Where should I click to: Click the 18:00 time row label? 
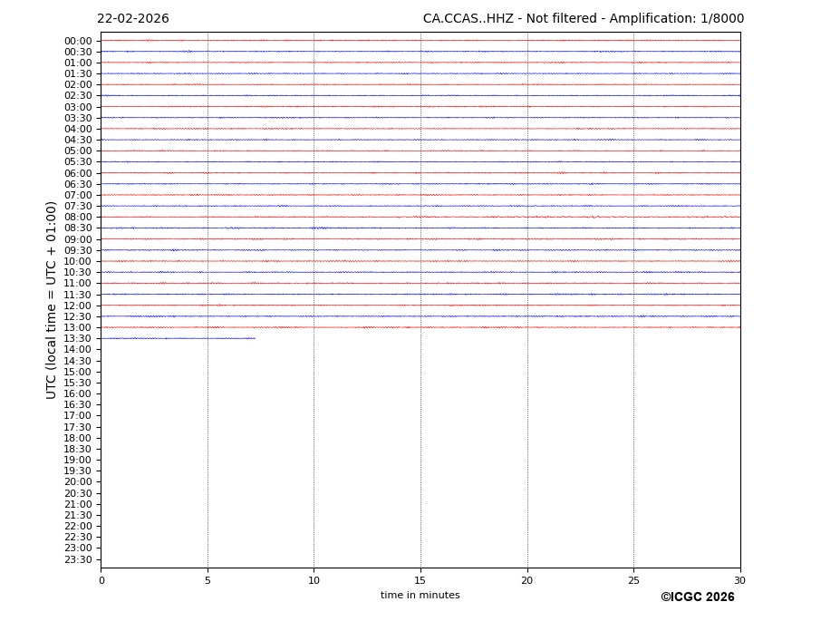coord(78,438)
